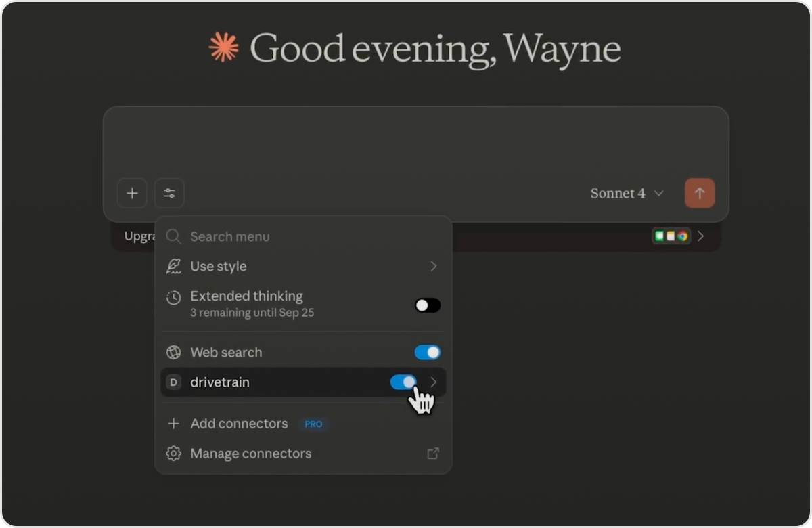The image size is (812, 528).
Task: Click the globe icon beside Web search
Action: click(x=174, y=352)
